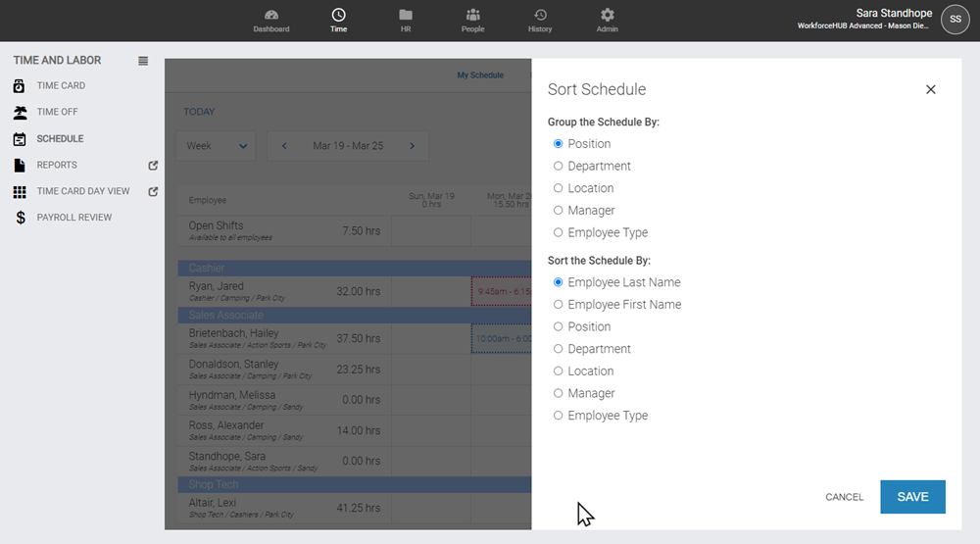Select Employee Type grouping option

click(559, 233)
